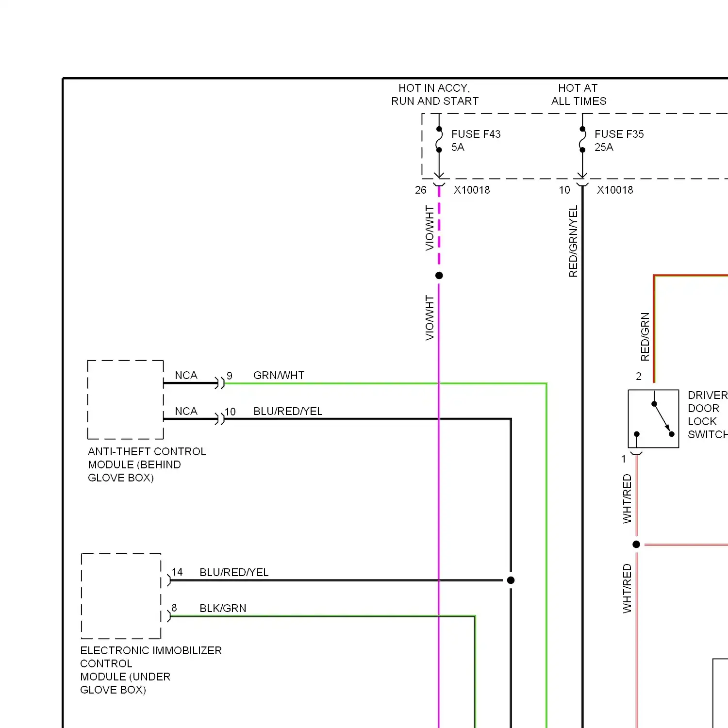Viewport: 728px width, 728px height.
Task: Click the fuse F43 symbol
Action: [x=439, y=139]
